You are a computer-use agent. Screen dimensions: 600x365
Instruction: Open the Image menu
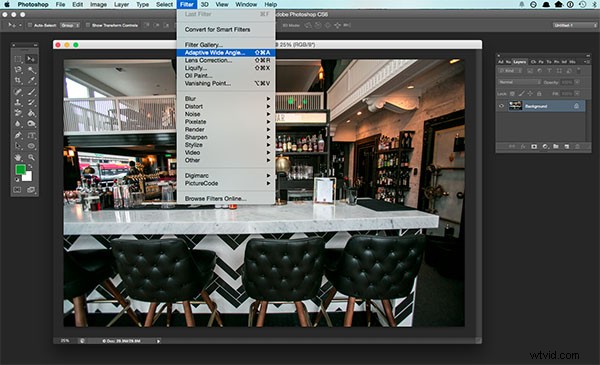(98, 5)
